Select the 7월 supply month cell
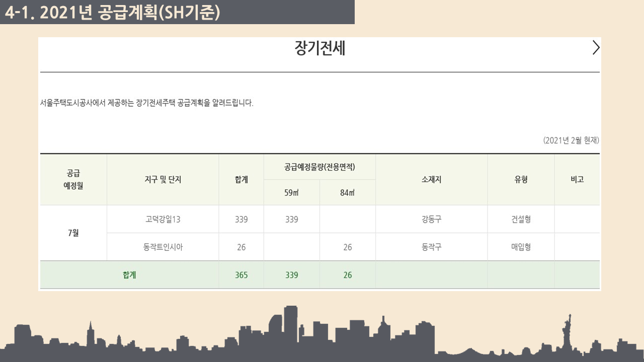 point(73,233)
